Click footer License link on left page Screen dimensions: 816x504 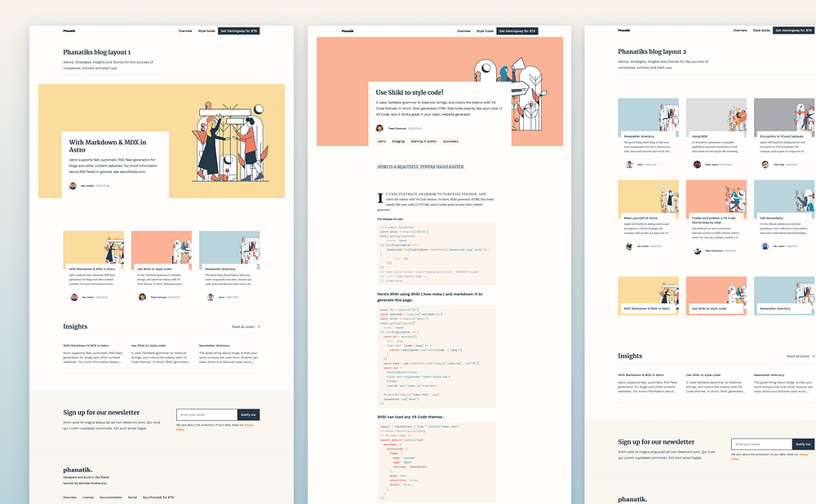[88, 497]
